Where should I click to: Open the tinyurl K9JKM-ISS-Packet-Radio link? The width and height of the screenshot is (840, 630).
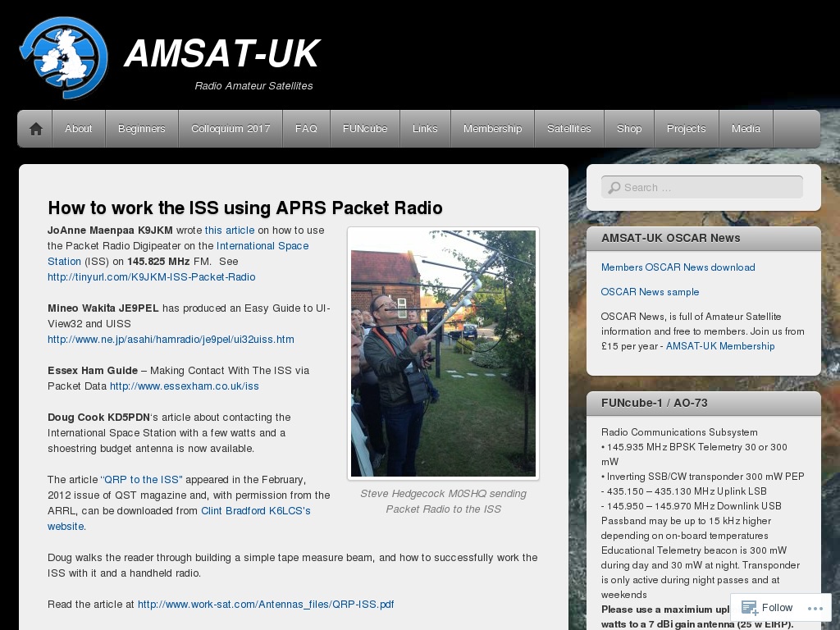point(152,277)
